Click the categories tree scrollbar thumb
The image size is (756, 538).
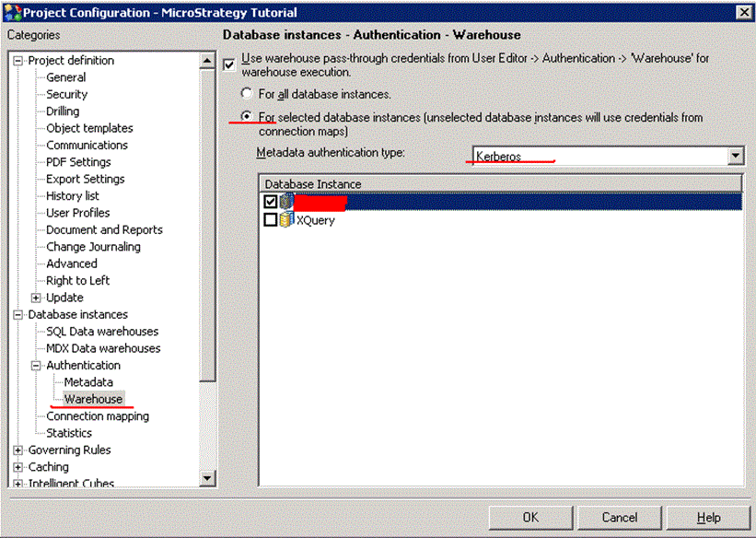(207, 226)
